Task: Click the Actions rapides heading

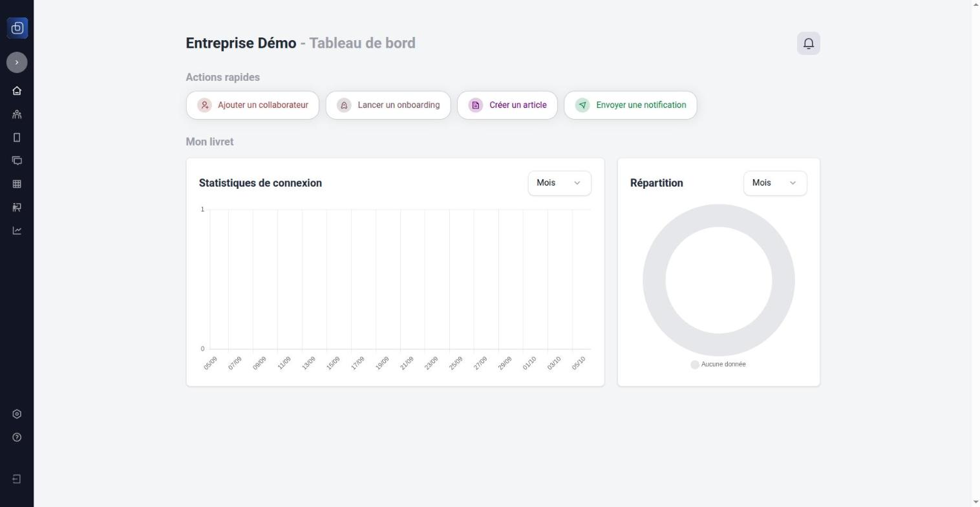Action: [x=223, y=77]
